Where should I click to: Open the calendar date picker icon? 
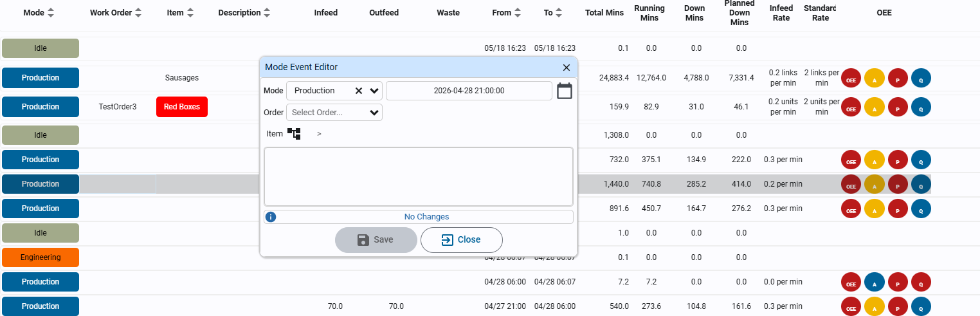click(x=564, y=91)
